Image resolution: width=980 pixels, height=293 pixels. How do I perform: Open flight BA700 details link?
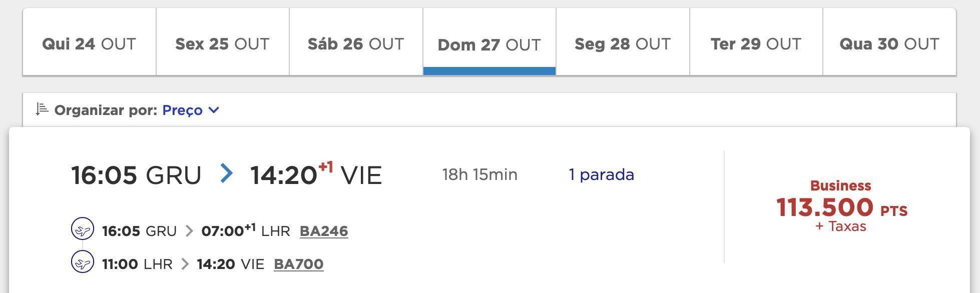tap(299, 264)
